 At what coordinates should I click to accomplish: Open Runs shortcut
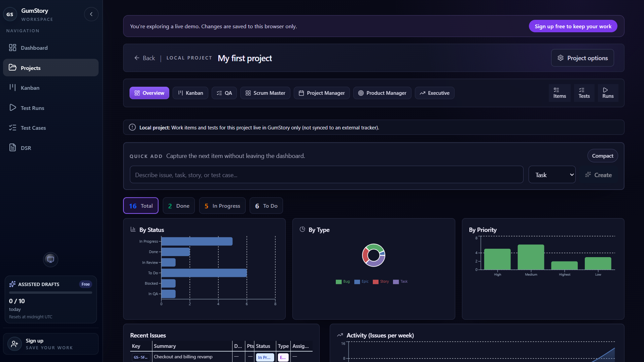pos(608,93)
